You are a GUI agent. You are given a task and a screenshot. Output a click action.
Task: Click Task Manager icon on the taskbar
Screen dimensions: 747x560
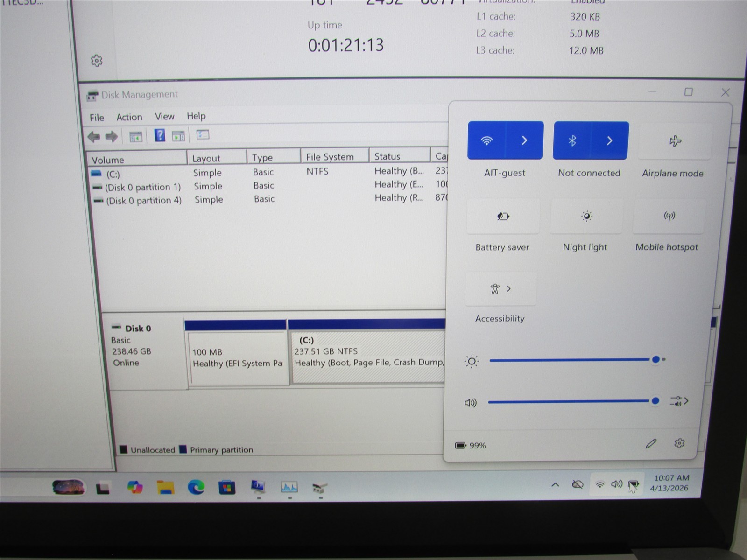coord(289,488)
